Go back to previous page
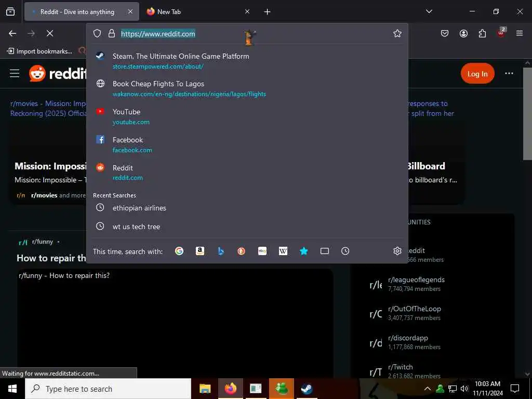 [x=12, y=33]
